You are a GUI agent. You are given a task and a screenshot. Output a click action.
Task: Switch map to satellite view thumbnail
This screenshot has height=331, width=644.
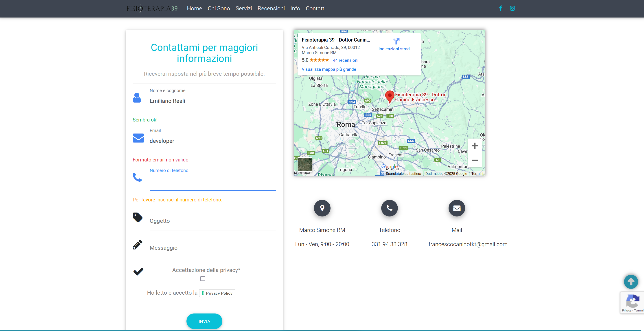coord(305,164)
